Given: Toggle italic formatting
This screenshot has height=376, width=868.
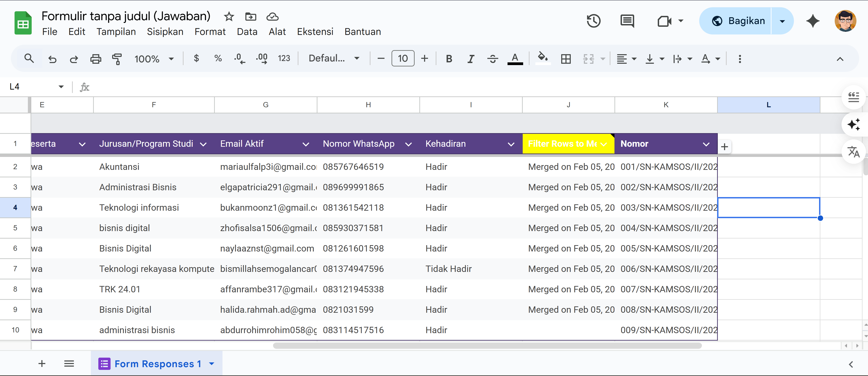Looking at the screenshot, I should pyautogui.click(x=471, y=59).
